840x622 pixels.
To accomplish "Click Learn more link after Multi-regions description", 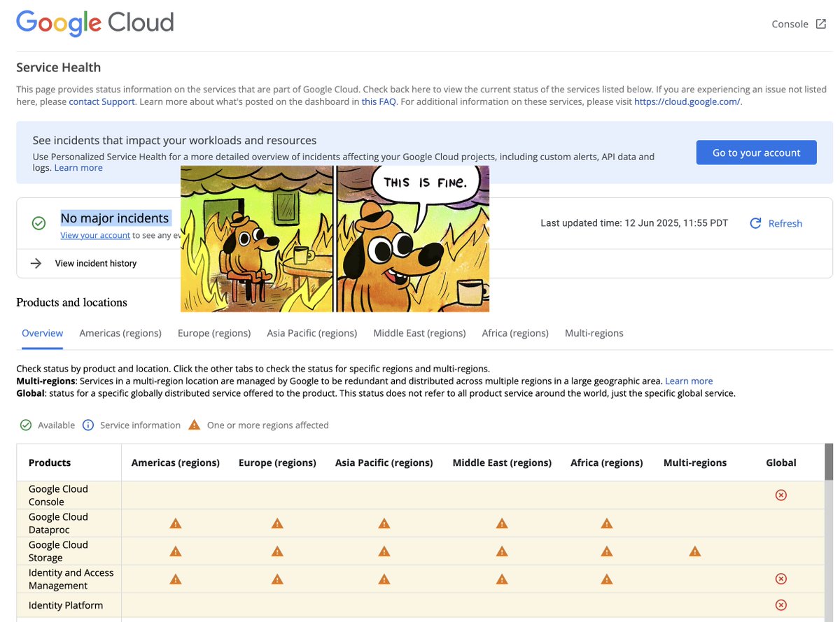I will [x=689, y=381].
